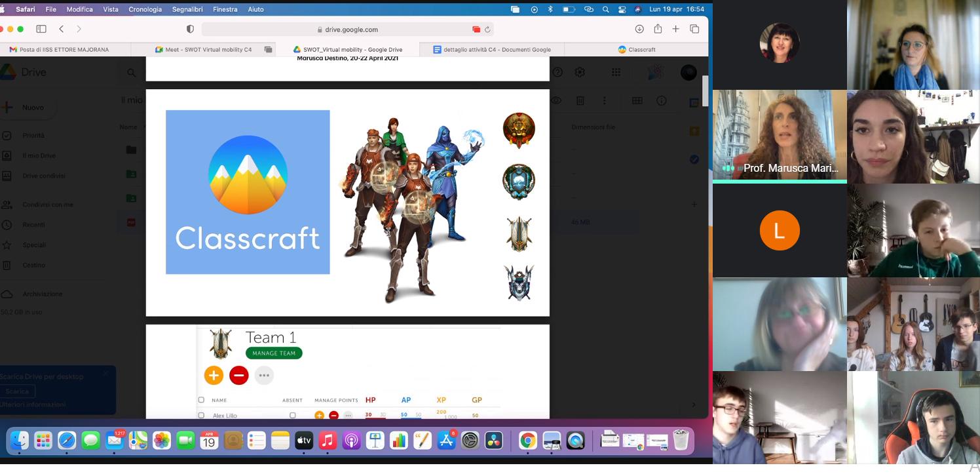Open Google Chrome from the Dock
The image size is (980, 474).
pyautogui.click(x=527, y=441)
